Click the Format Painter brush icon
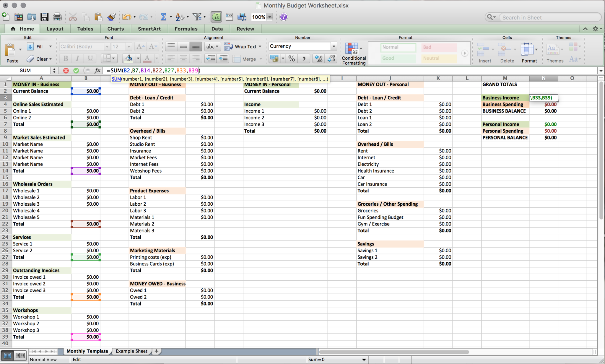 (x=111, y=17)
